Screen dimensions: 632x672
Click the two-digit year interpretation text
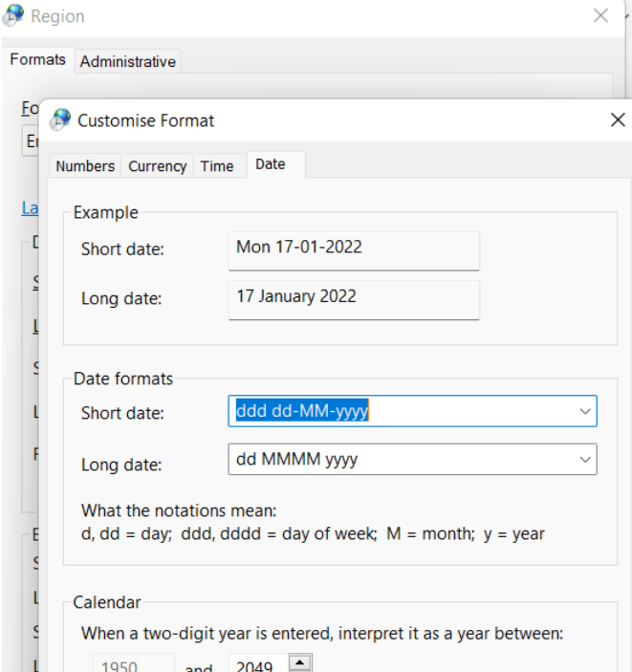click(322, 633)
